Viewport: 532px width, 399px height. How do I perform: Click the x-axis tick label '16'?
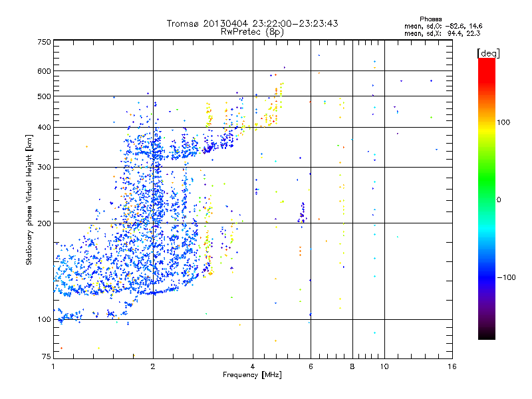(x=452, y=366)
